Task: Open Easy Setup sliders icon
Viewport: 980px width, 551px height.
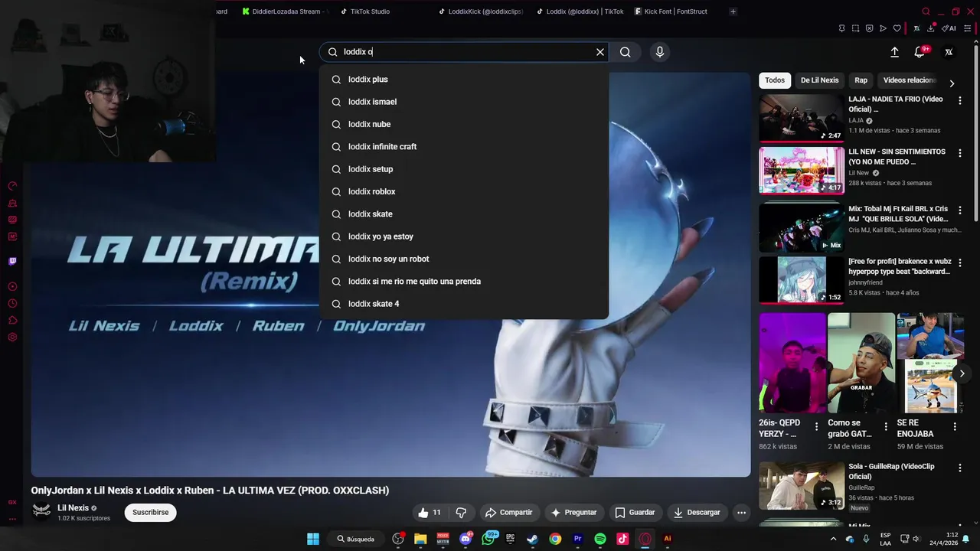Action: 969,28
